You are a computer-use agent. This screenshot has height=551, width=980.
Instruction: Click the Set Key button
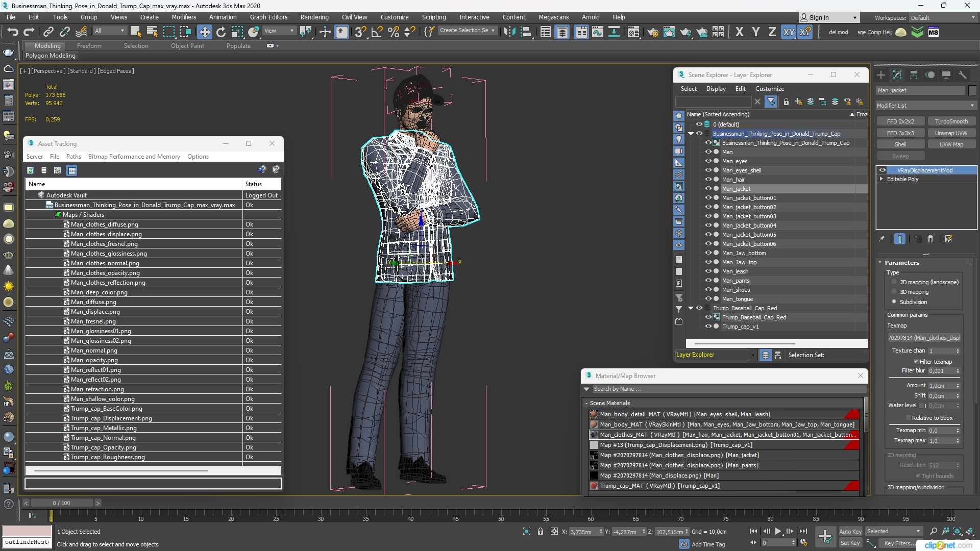850,543
